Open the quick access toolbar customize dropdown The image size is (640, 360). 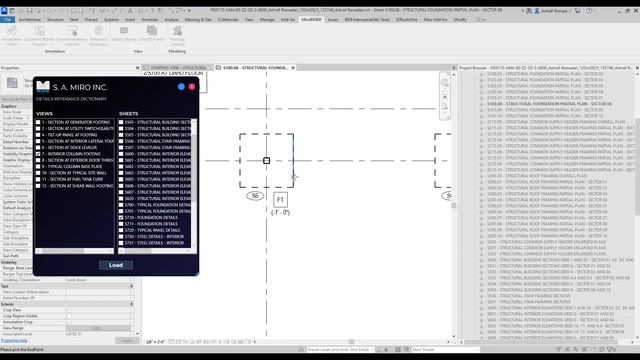[189, 11]
